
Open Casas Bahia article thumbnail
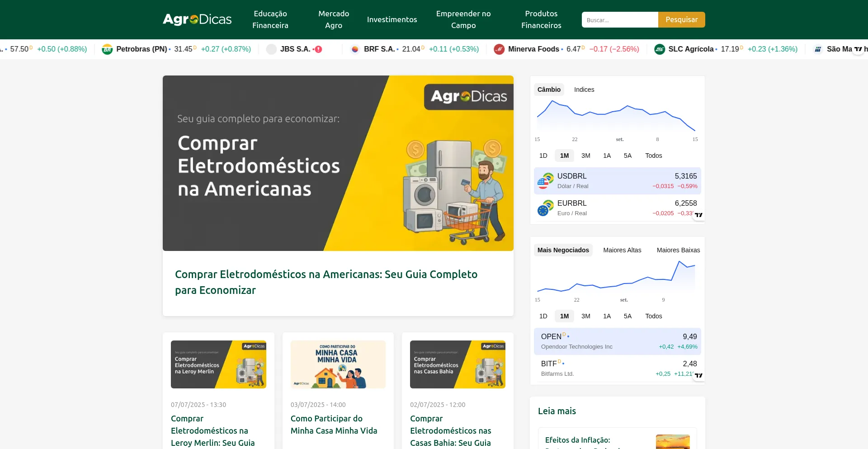(458, 364)
